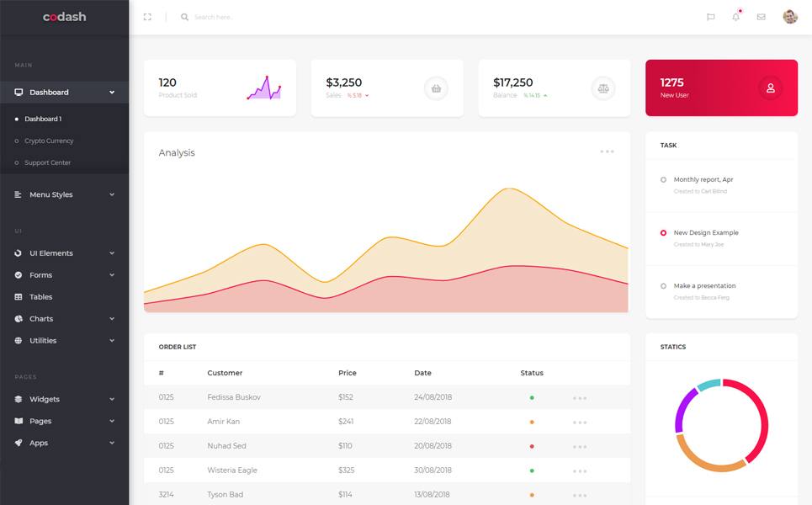Check the 'Make a presentation' task
This screenshot has width=812, height=505.
(661, 285)
